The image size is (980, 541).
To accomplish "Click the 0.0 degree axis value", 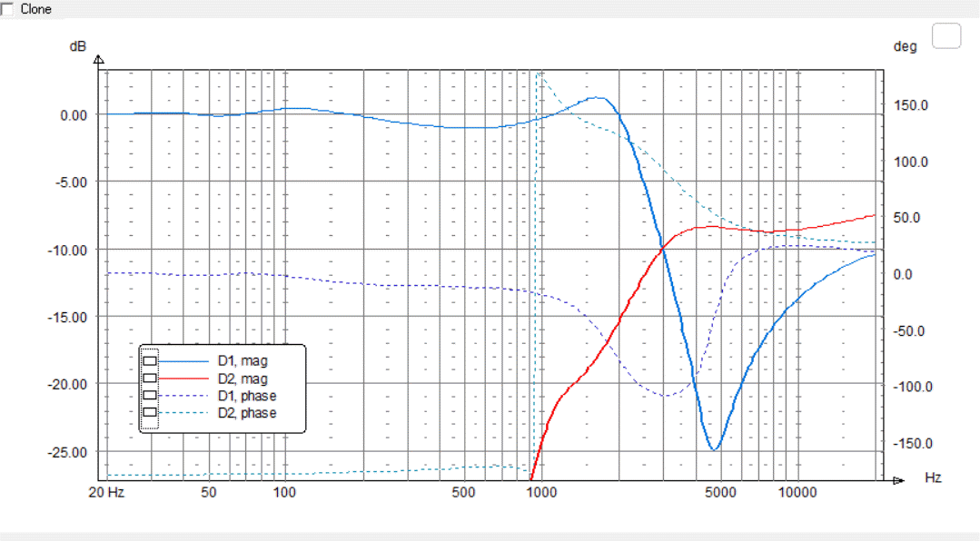I will pos(903,274).
